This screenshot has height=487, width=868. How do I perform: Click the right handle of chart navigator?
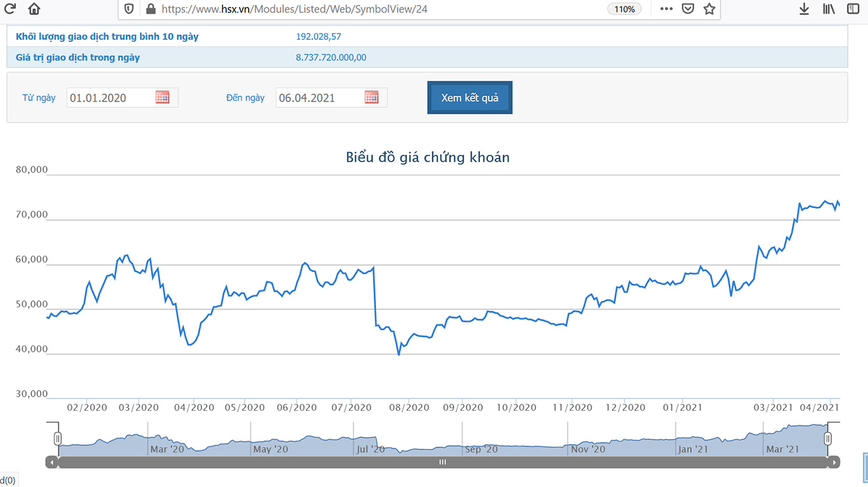point(828,438)
